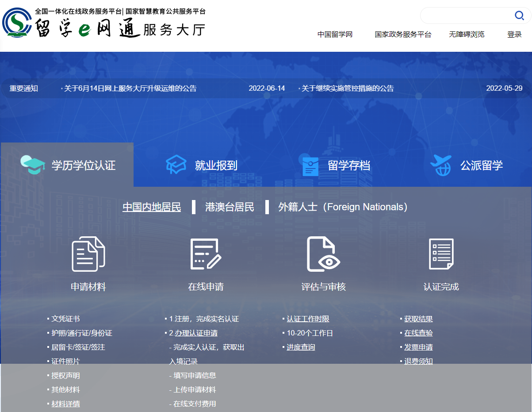Click the 认证完成 checklist icon
Image resolution: width=532 pixels, height=412 pixels.
click(x=440, y=254)
